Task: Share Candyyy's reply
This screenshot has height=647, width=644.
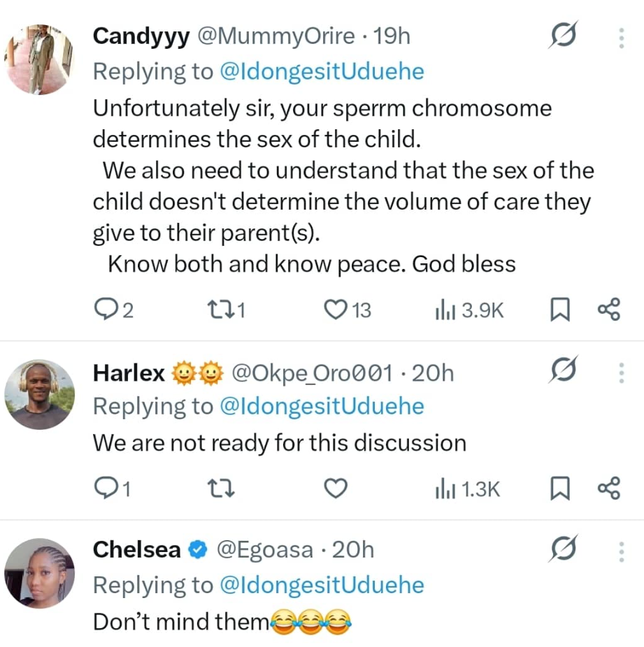Action: [608, 310]
